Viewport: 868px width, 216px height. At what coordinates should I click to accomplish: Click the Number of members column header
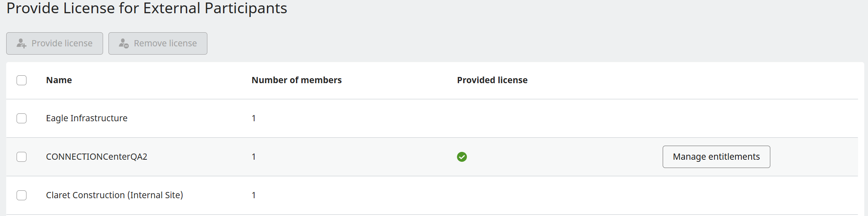pyautogui.click(x=296, y=80)
